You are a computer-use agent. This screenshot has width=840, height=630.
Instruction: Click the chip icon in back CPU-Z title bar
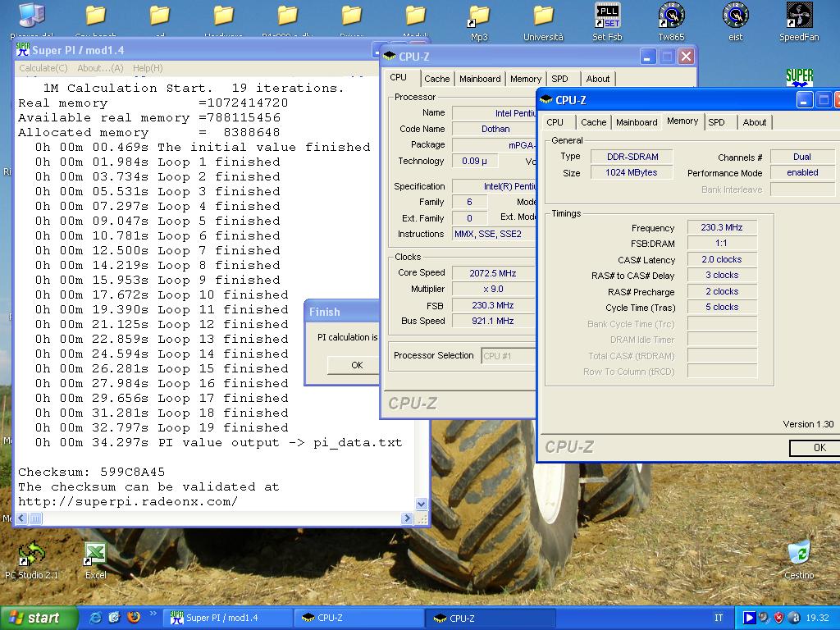pyautogui.click(x=390, y=57)
